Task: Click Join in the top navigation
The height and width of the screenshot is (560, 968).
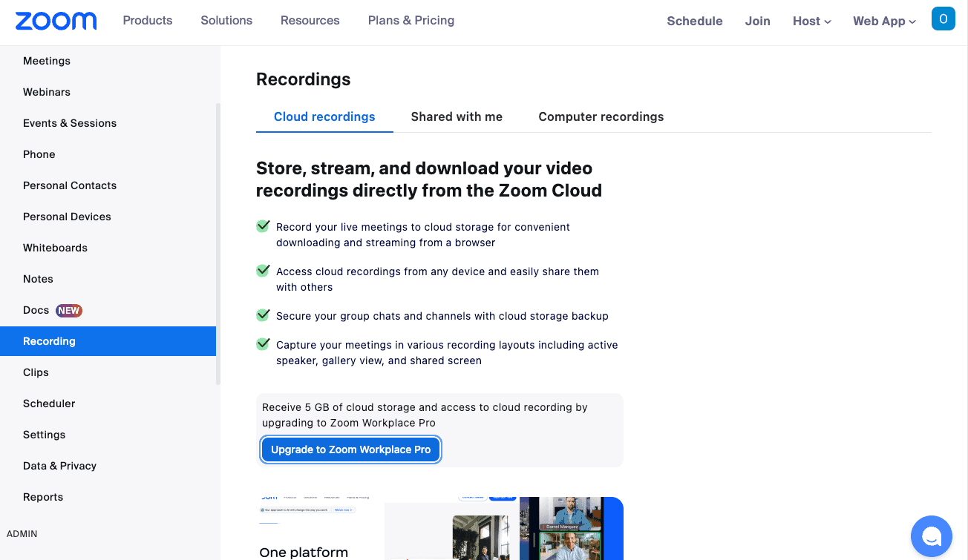Action: pyautogui.click(x=757, y=21)
